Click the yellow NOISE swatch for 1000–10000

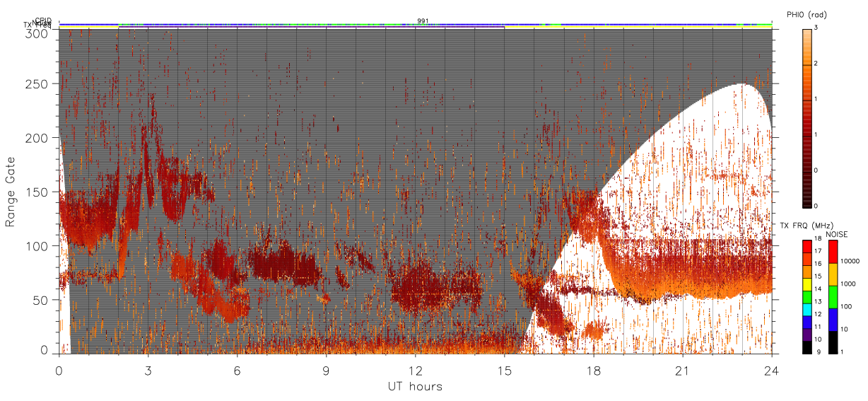click(832, 274)
